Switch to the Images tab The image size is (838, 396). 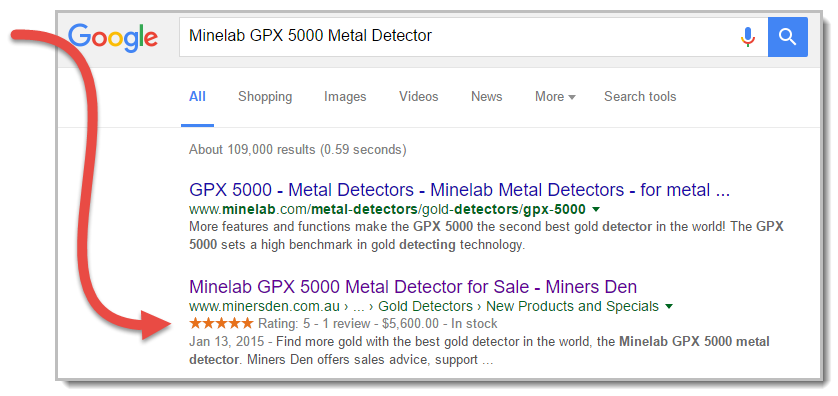point(345,97)
